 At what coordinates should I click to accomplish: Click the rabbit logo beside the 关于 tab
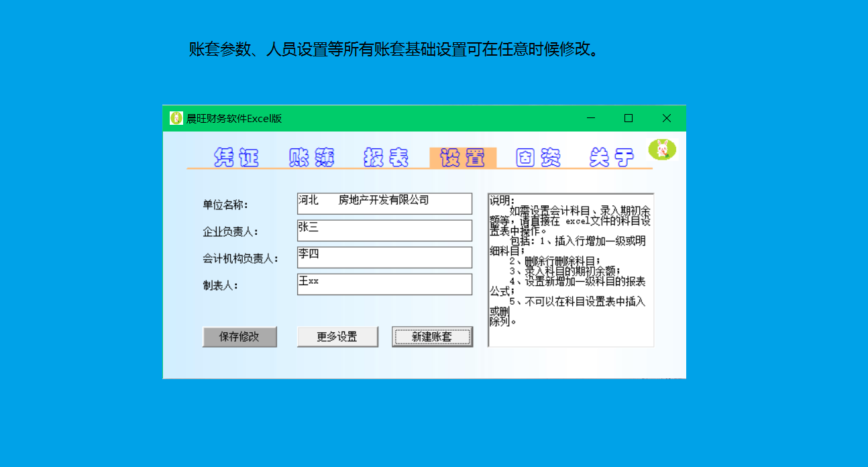[x=663, y=150]
